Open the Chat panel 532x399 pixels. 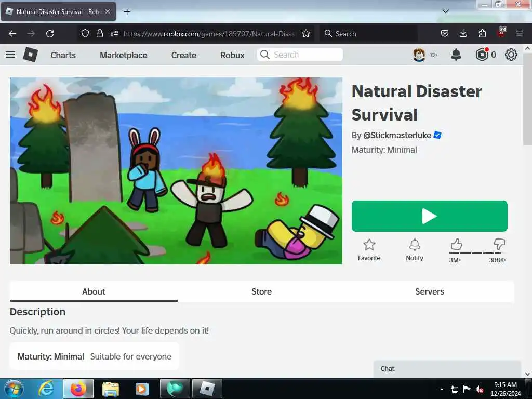point(447,369)
